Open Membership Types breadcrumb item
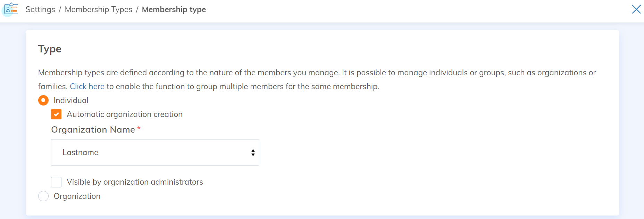The width and height of the screenshot is (644, 219). pyautogui.click(x=98, y=9)
